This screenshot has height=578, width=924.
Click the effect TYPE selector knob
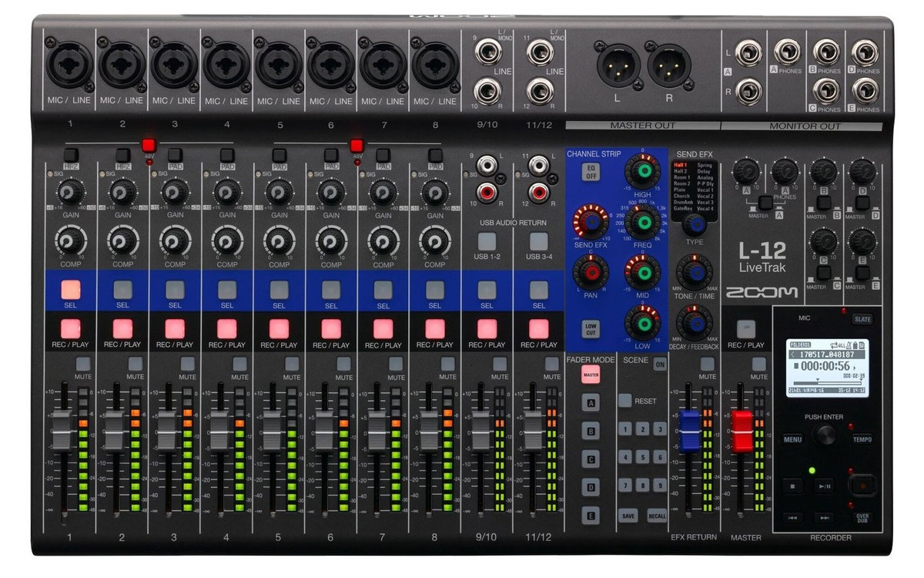pyautogui.click(x=695, y=223)
